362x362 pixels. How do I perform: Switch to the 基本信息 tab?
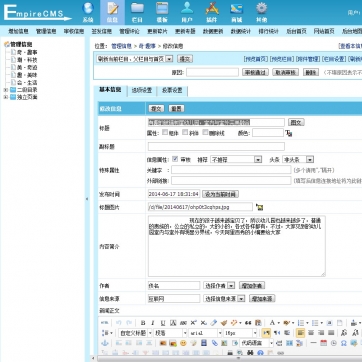tap(110, 90)
